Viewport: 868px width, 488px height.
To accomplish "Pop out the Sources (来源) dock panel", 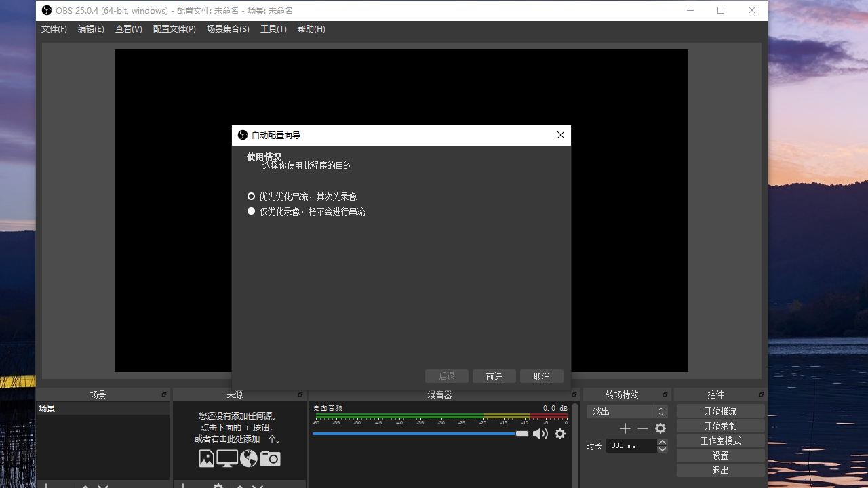I will pos(300,394).
